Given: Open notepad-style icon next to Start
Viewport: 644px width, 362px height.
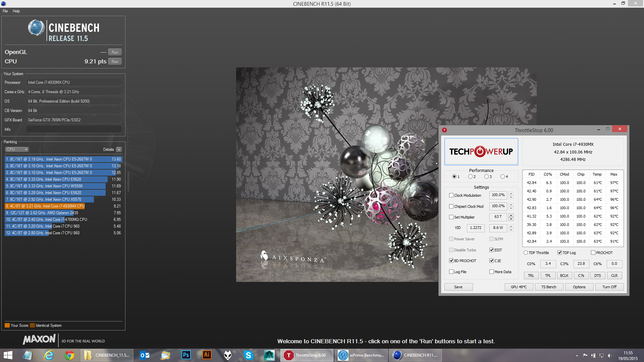Looking at the screenshot, I should point(28,355).
